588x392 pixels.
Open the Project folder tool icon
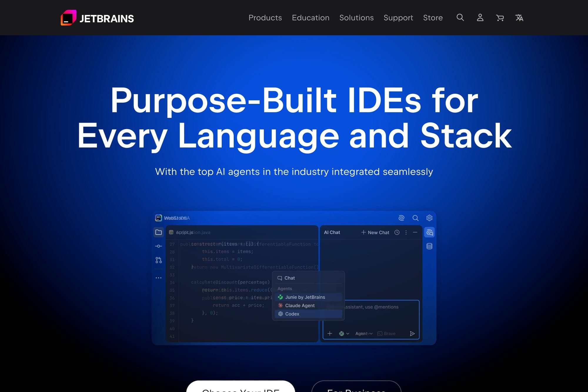(x=158, y=232)
